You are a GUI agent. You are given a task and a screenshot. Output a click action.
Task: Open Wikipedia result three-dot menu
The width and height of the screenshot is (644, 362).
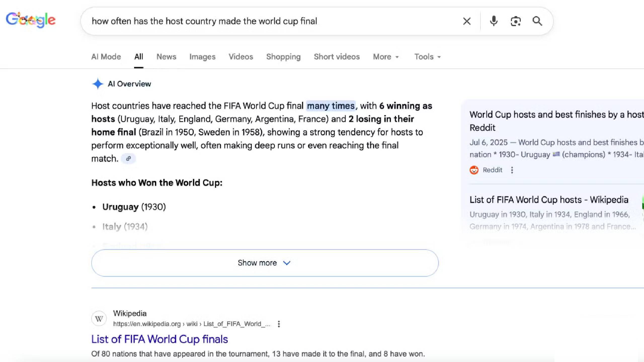click(x=279, y=324)
